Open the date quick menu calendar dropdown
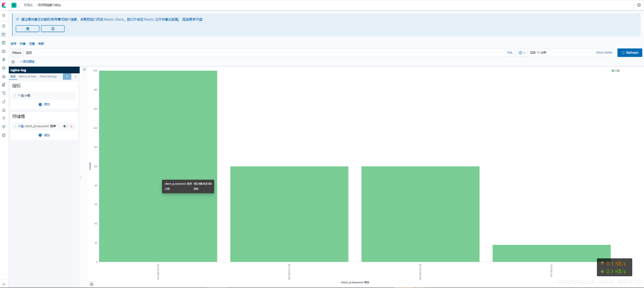 point(522,53)
